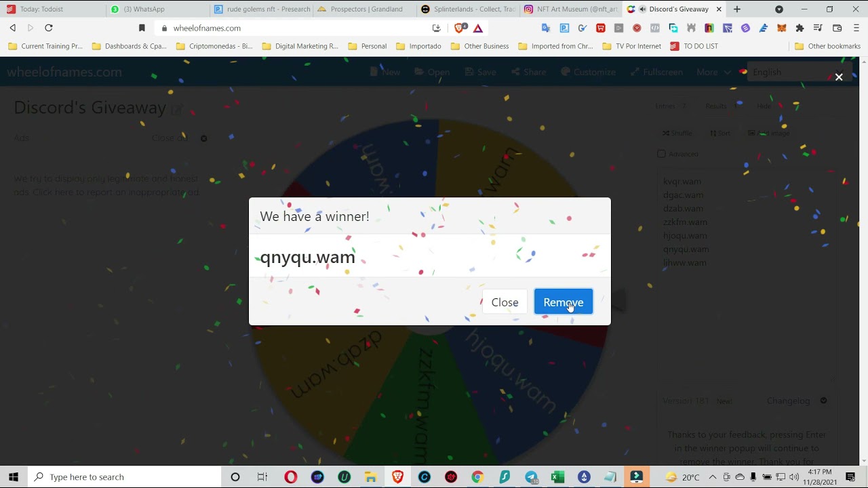Open Task View on taskbar

pos(262,477)
